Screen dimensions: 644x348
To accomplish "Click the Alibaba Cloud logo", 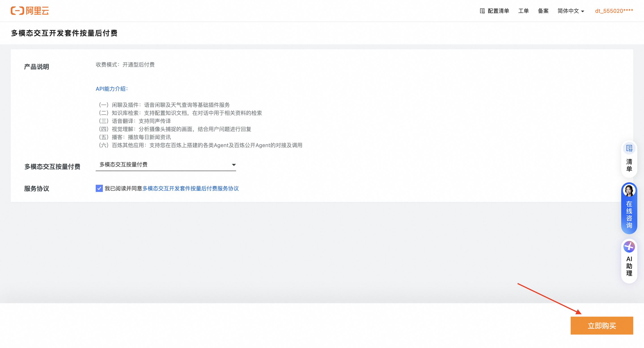I will [30, 11].
